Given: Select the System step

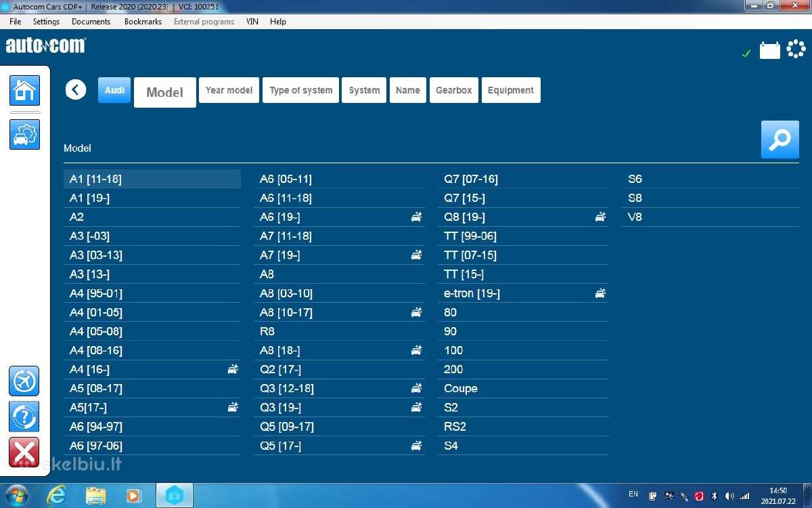Looking at the screenshot, I should [364, 90].
